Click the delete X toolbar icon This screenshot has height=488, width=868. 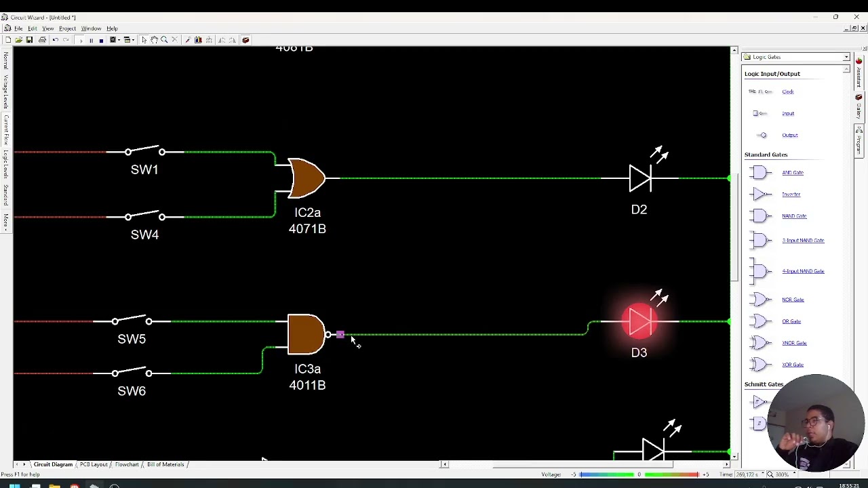click(174, 40)
